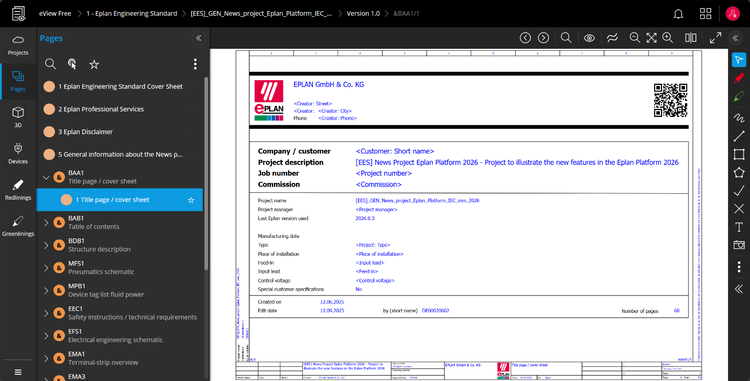The height and width of the screenshot is (381, 750).
Task: Click eView Free breadcrumb link
Action: click(x=55, y=13)
